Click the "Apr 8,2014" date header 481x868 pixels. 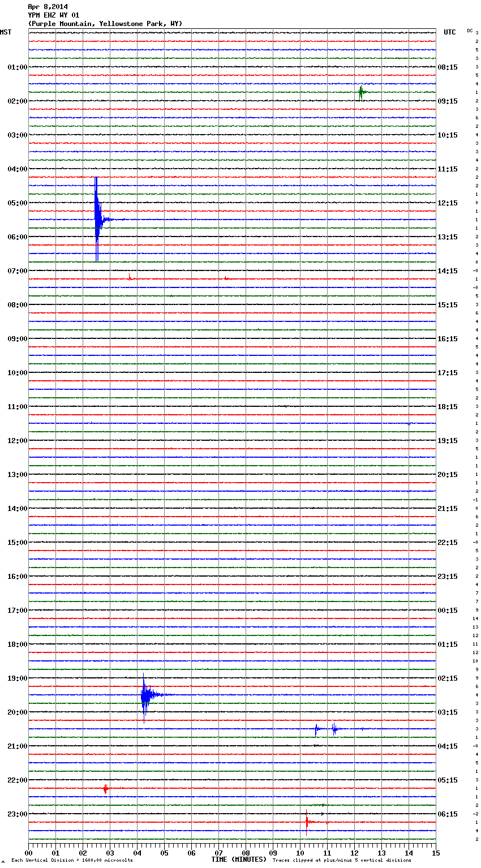click(x=48, y=7)
